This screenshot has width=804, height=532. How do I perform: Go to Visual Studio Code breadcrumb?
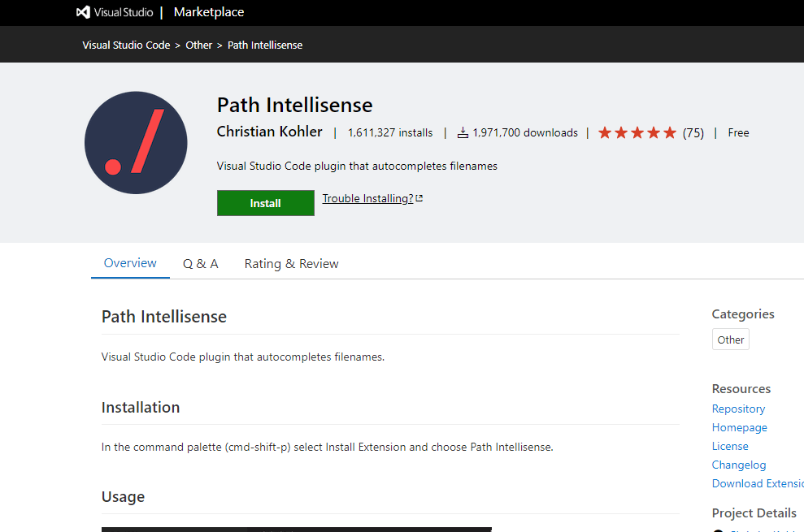coord(126,45)
